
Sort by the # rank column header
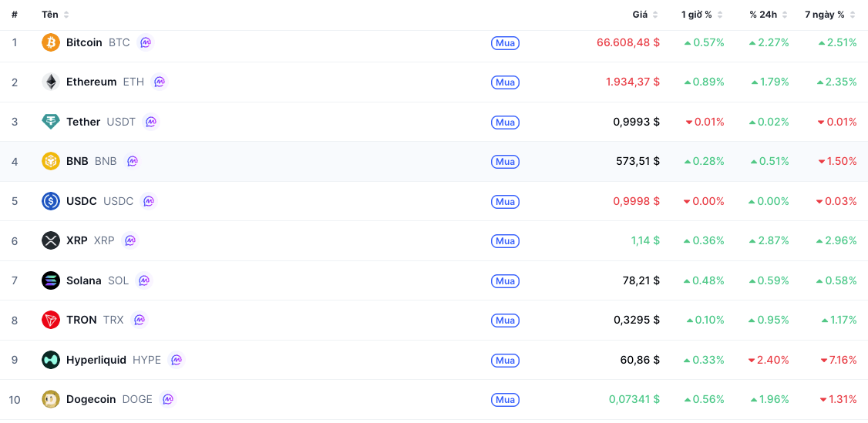pos(15,15)
